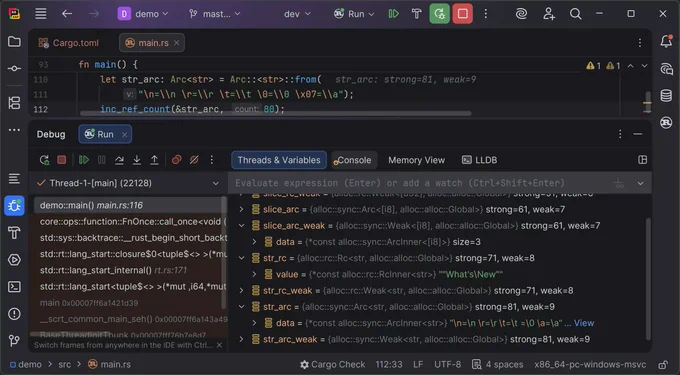The width and height of the screenshot is (680, 375).
Task: Click Pause Program in the debug toolbar
Action: click(x=101, y=160)
